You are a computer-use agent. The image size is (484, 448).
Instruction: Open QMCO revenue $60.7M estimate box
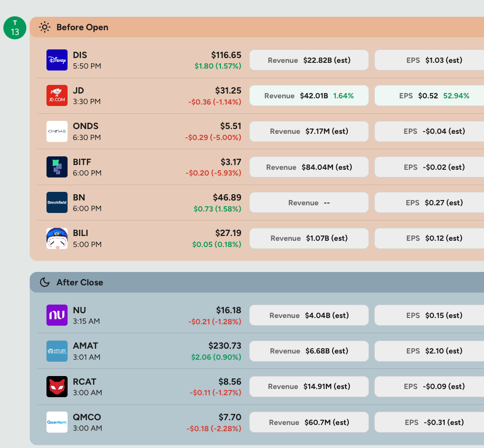[309, 422]
